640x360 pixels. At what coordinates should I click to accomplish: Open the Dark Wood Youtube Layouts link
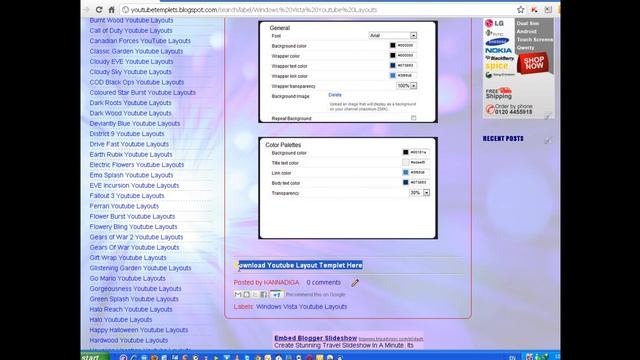point(130,113)
